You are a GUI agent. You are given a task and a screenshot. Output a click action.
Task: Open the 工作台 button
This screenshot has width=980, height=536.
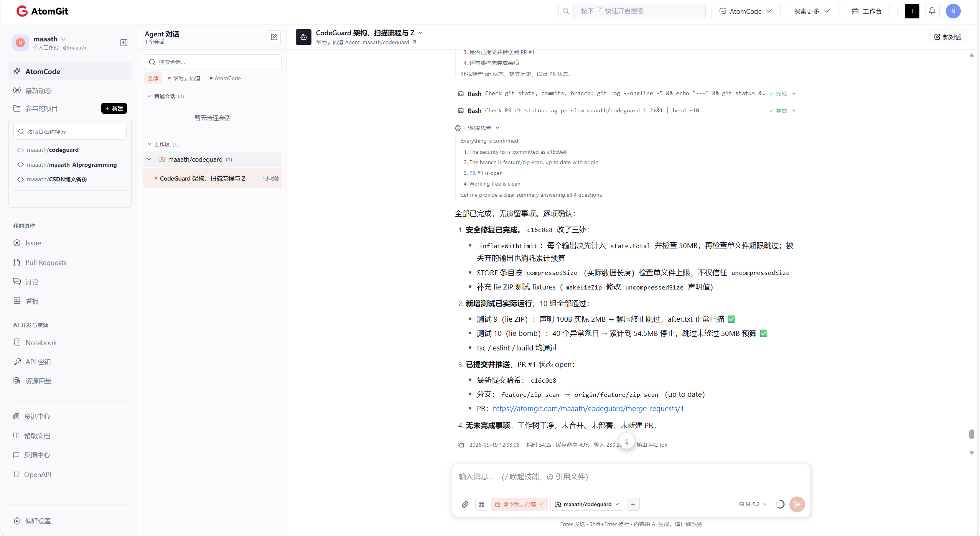pos(866,11)
